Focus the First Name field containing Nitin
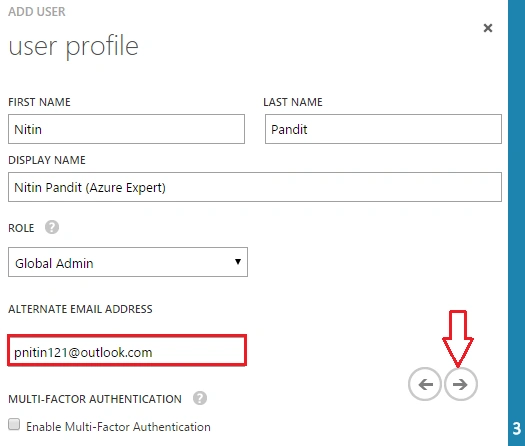The image size is (525, 446). (127, 129)
